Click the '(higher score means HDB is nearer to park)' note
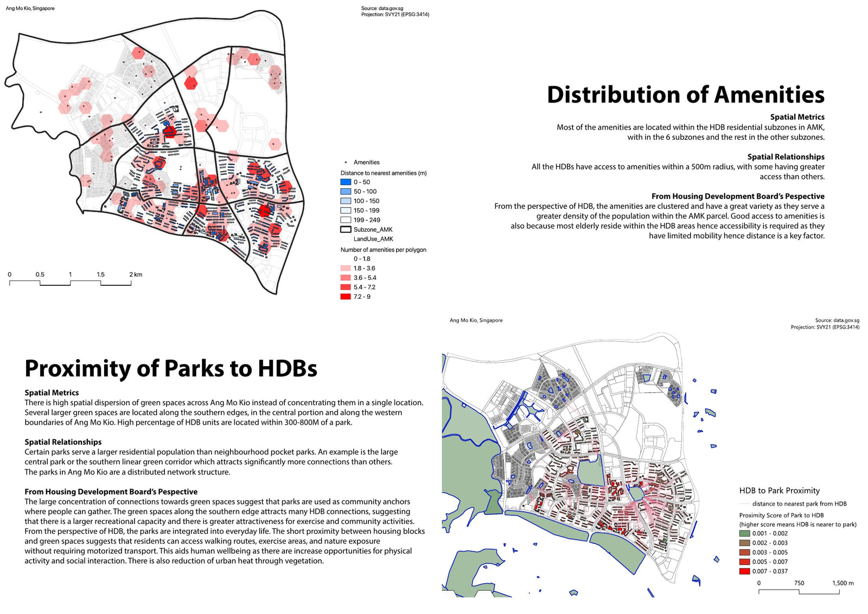The width and height of the screenshot is (868, 614). coord(798,525)
